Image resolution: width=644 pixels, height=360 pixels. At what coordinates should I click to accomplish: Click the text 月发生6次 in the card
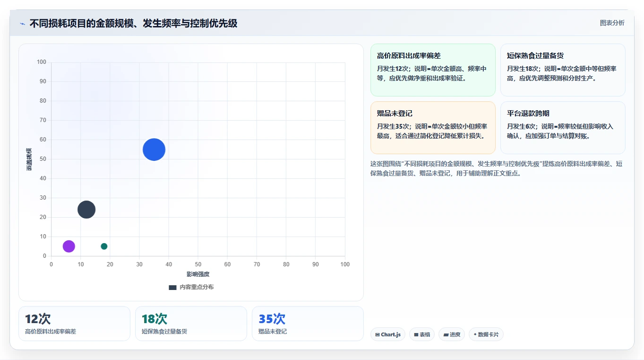tap(521, 126)
